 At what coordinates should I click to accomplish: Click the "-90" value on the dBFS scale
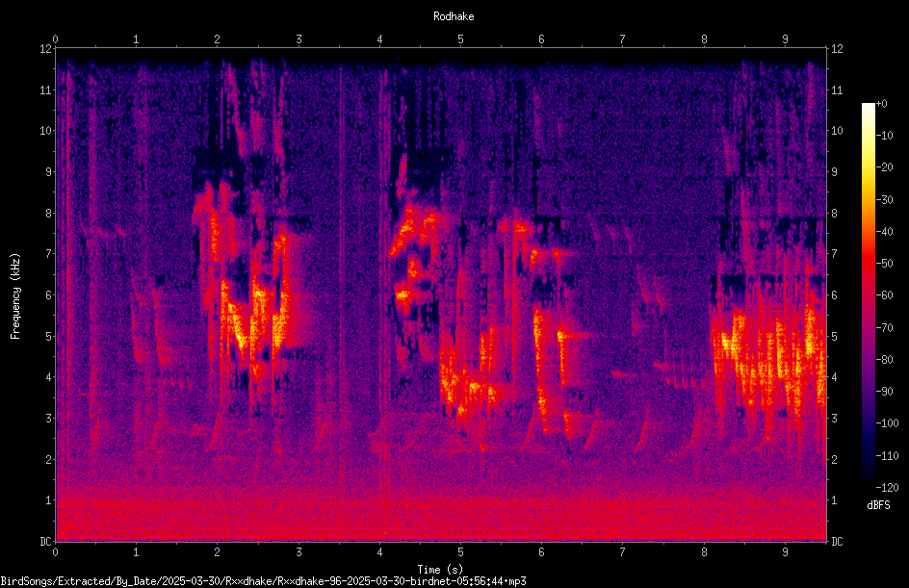click(x=885, y=392)
